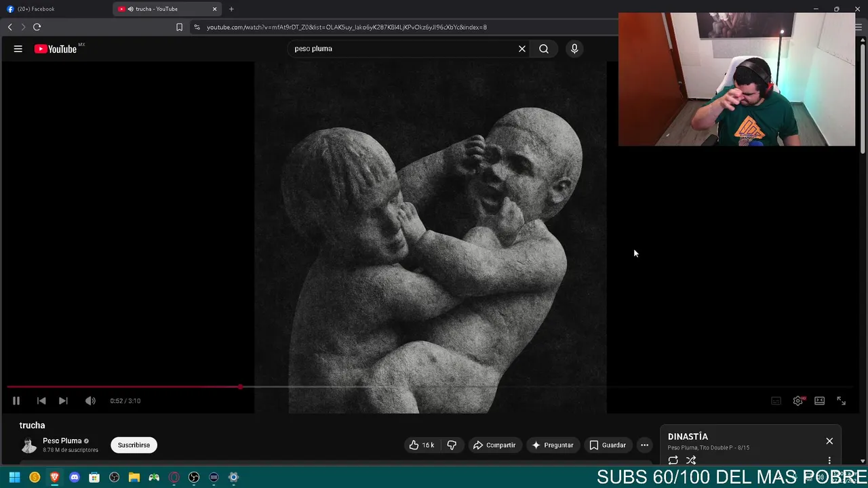
Task: Close the trucha - YouTube tab
Action: (215, 9)
